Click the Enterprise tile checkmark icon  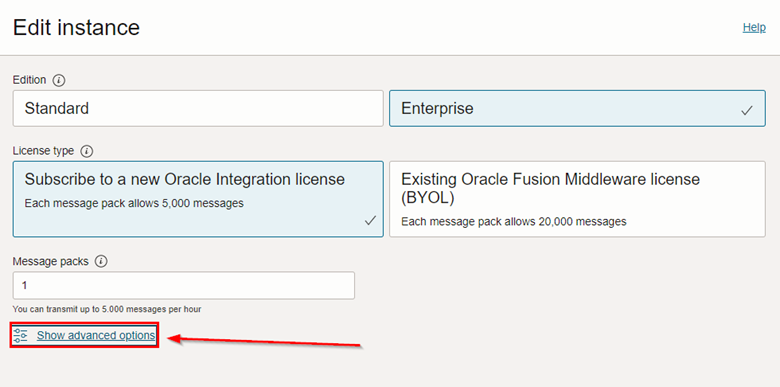pyautogui.click(x=747, y=111)
